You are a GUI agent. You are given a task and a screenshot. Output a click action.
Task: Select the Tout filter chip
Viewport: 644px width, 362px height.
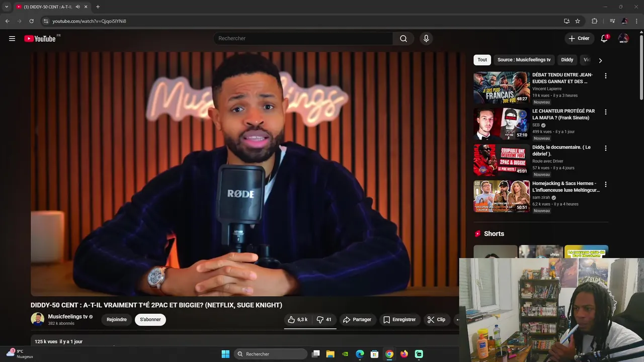pyautogui.click(x=482, y=60)
